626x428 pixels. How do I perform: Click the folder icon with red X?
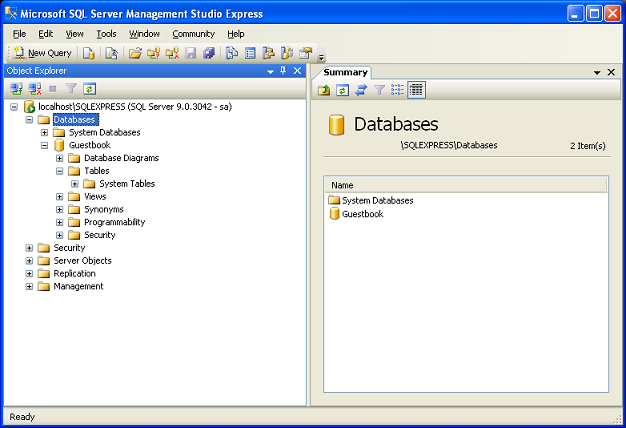click(x=172, y=53)
